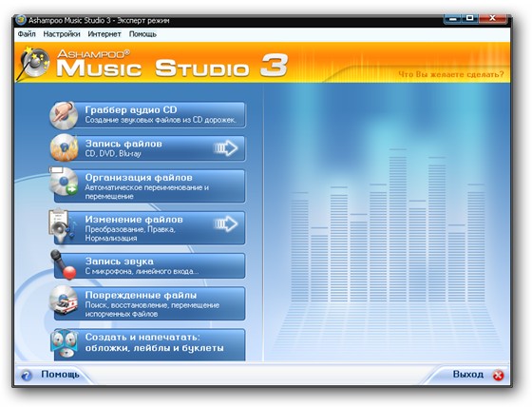
Task: Open the Файл menu
Action: [27, 34]
